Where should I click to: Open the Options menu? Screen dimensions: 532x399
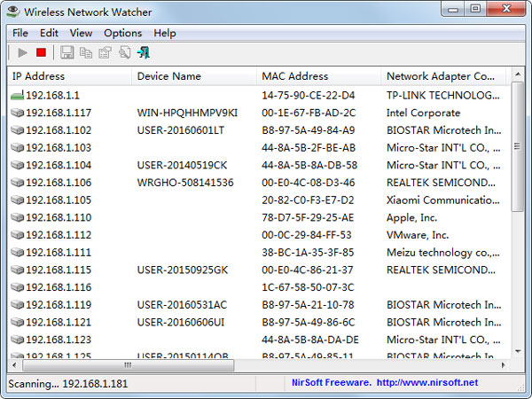123,34
